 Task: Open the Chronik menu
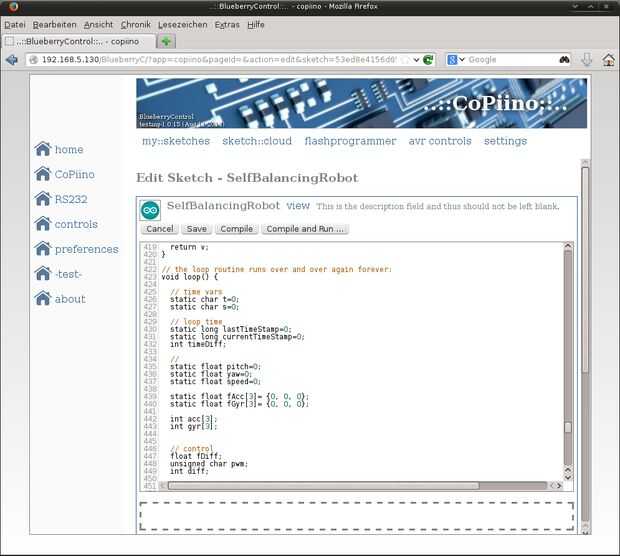click(x=136, y=25)
